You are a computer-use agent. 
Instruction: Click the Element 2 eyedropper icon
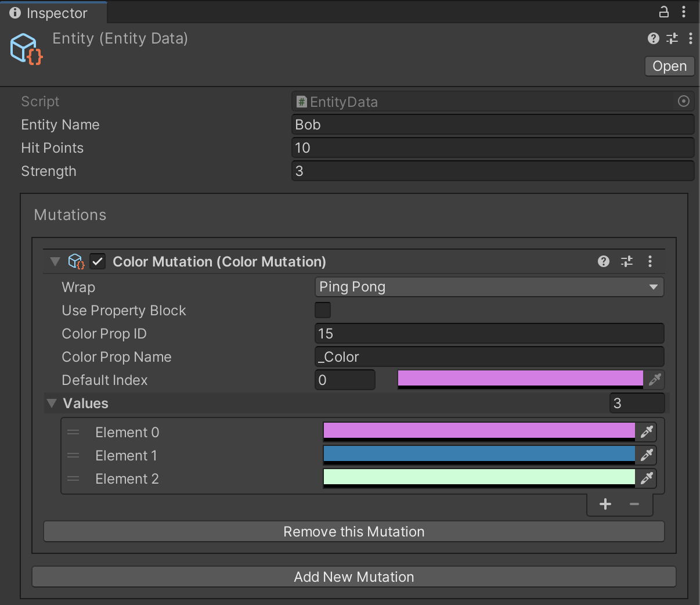(647, 478)
